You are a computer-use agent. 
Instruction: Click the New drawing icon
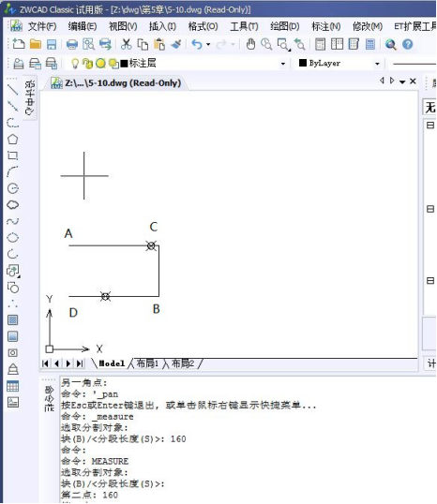pyautogui.click(x=19, y=44)
